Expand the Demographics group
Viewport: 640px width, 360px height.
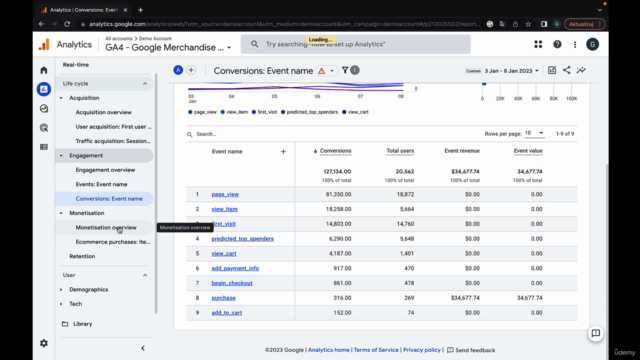[x=61, y=290]
